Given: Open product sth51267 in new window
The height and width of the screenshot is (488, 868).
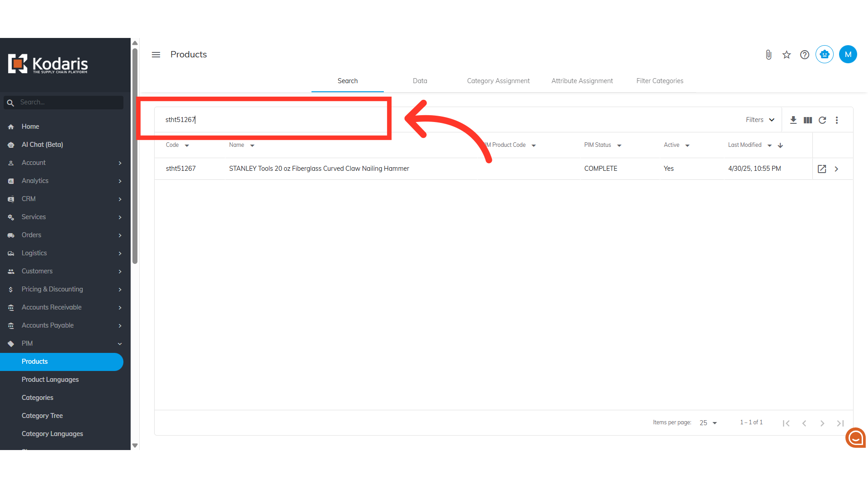Looking at the screenshot, I should (x=822, y=169).
